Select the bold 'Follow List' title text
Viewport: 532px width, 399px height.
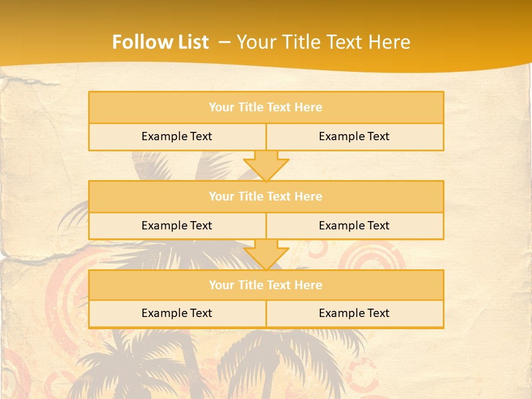point(161,42)
